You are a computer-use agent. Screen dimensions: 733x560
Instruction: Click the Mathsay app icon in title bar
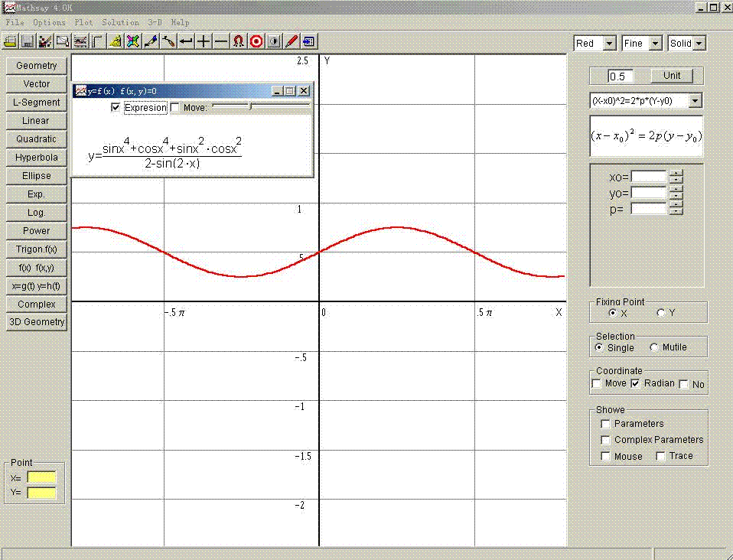point(9,8)
